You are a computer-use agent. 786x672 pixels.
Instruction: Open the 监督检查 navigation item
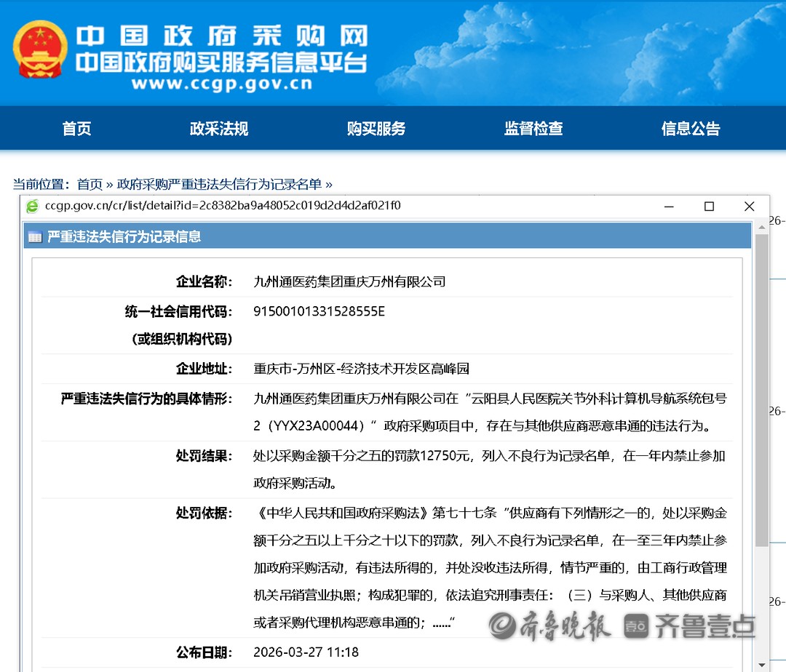pyautogui.click(x=533, y=129)
